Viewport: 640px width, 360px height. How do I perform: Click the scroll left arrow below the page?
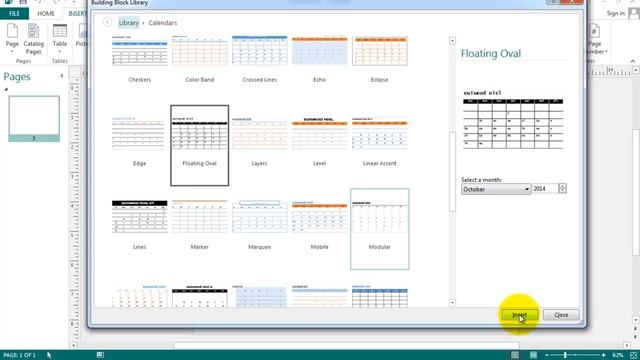pos(73,345)
